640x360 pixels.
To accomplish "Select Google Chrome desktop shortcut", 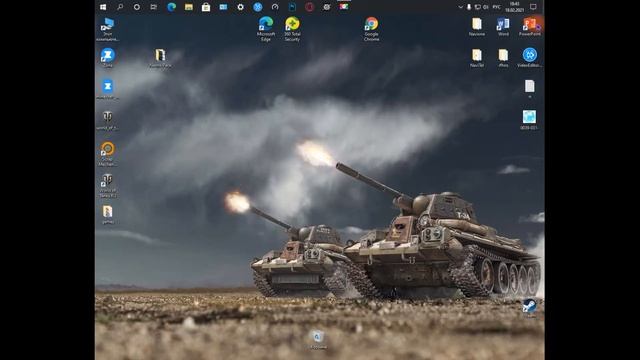I will [x=371, y=29].
